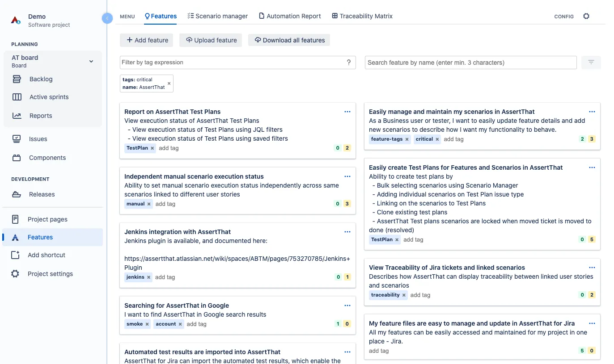Remove the feature-tags tag
The image size is (614, 364).
coord(407,139)
